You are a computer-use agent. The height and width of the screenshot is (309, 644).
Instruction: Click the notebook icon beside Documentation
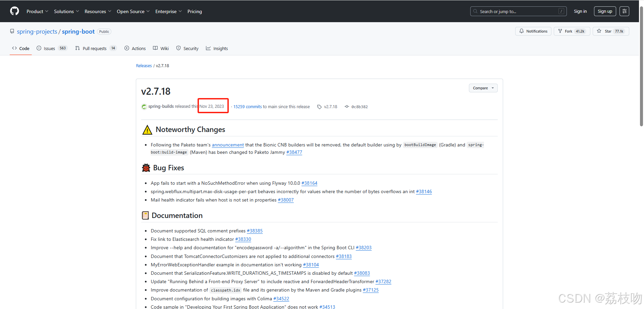(145, 216)
